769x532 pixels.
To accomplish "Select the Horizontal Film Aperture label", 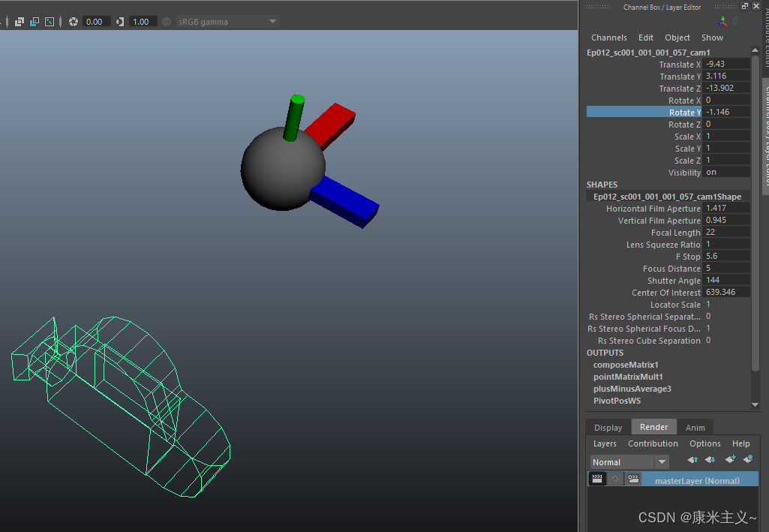I will click(653, 209).
